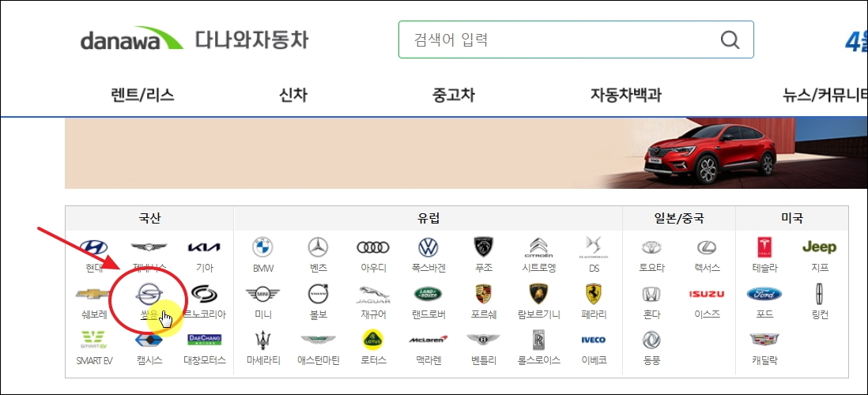
Task: Click the 미국 category header
Action: (791, 219)
